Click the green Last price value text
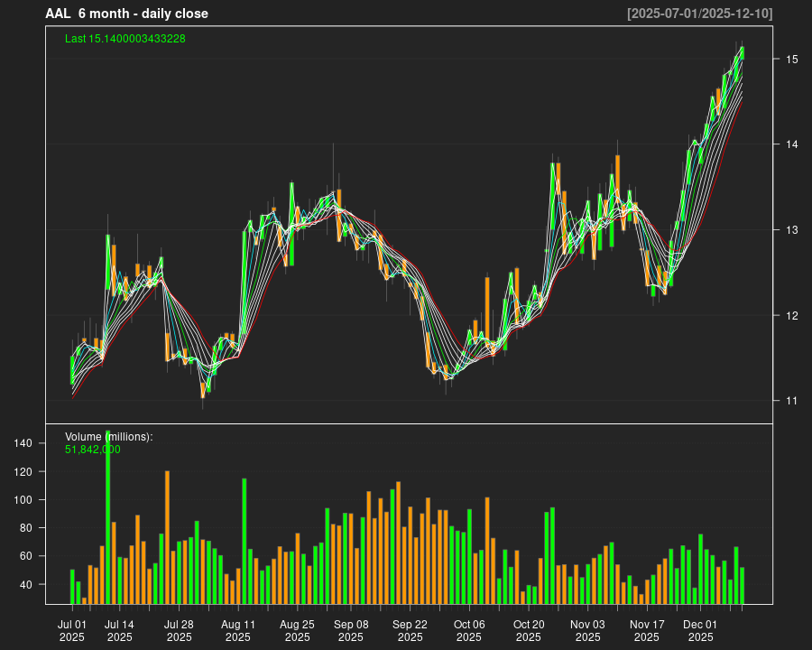The height and width of the screenshot is (650, 812). click(x=125, y=39)
